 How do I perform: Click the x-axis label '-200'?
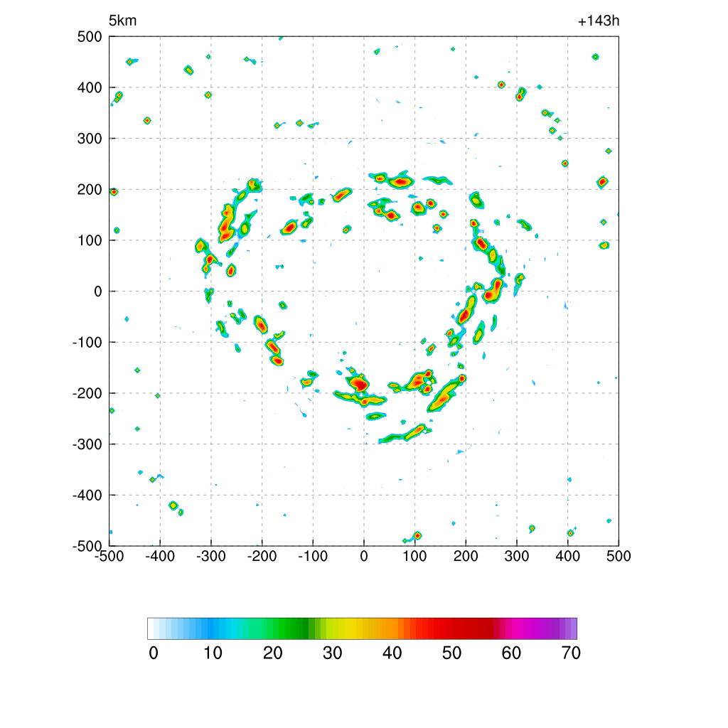tap(262, 556)
